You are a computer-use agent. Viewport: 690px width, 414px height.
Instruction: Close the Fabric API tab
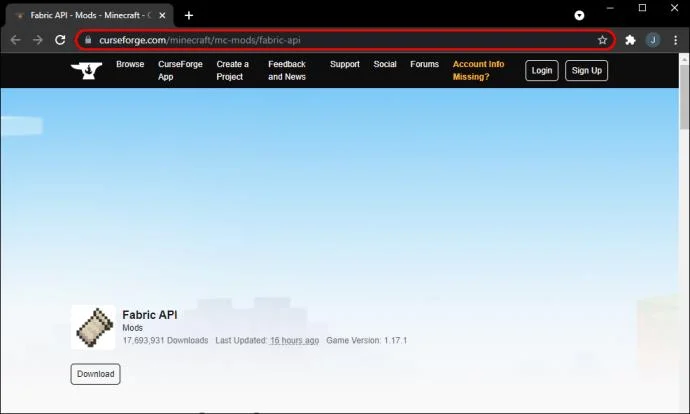click(x=162, y=15)
